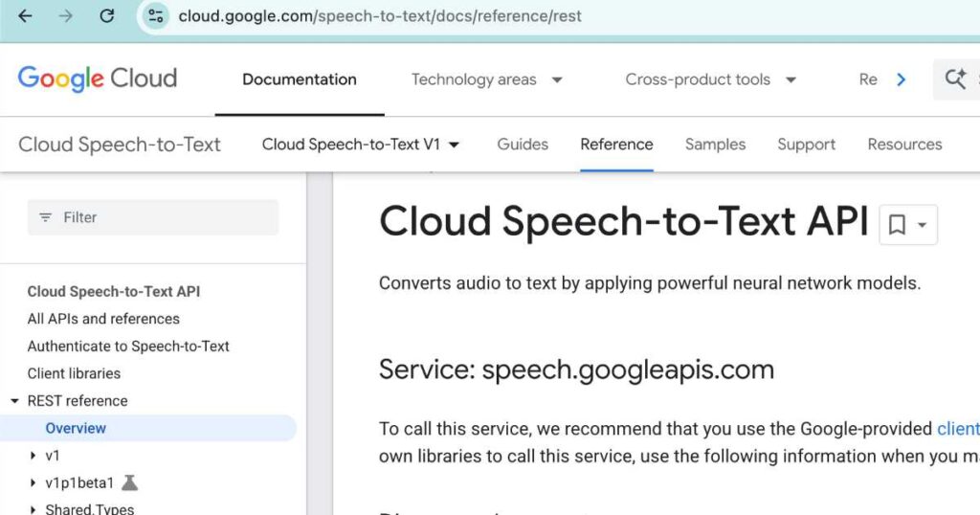Click the URL in the address bar
Image resolution: width=980 pixels, height=515 pixels.
(380, 15)
